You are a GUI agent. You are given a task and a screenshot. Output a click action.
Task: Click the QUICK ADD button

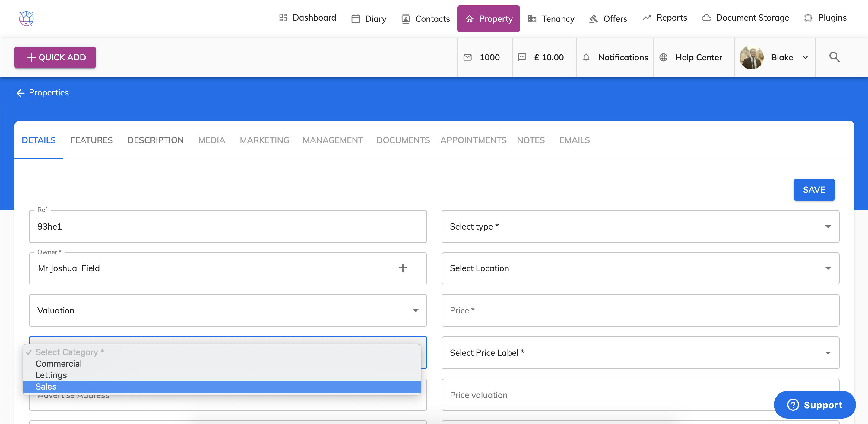(x=55, y=57)
